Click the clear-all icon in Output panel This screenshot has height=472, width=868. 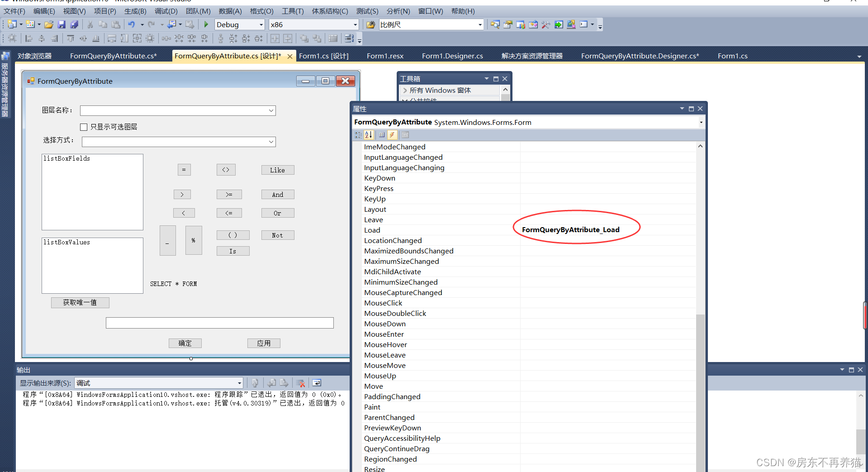[x=301, y=383]
